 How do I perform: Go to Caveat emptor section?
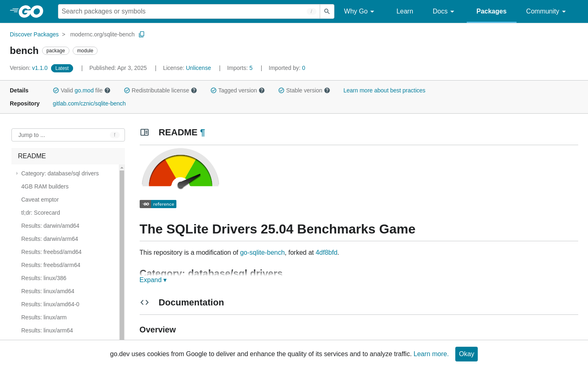40,200
